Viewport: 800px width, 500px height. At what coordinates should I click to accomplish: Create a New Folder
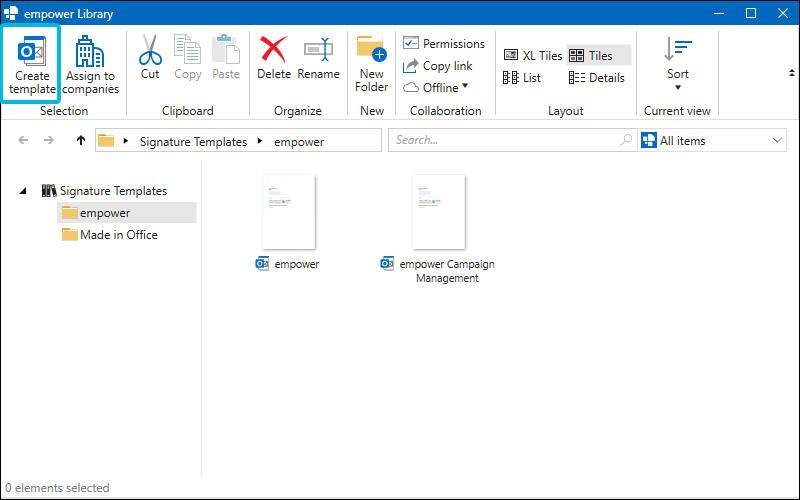(x=371, y=64)
